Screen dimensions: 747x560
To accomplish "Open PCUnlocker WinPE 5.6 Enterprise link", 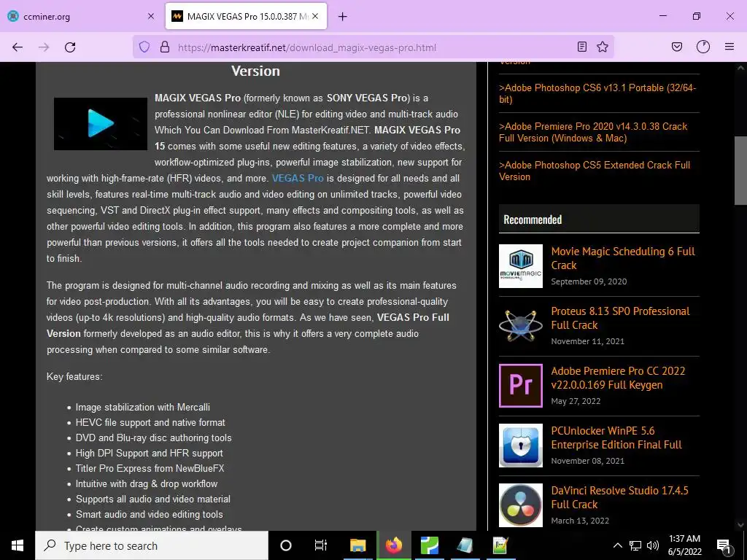I will click(616, 437).
